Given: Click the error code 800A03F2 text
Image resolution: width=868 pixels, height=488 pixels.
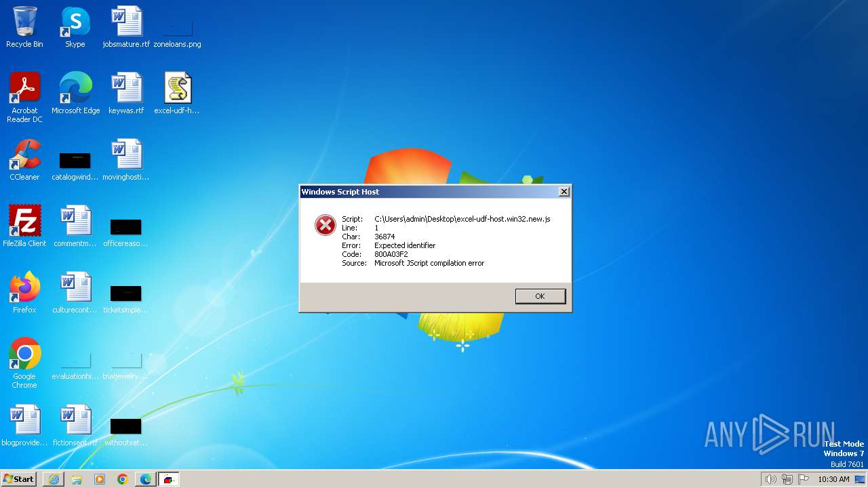Looking at the screenshot, I should click(x=391, y=254).
